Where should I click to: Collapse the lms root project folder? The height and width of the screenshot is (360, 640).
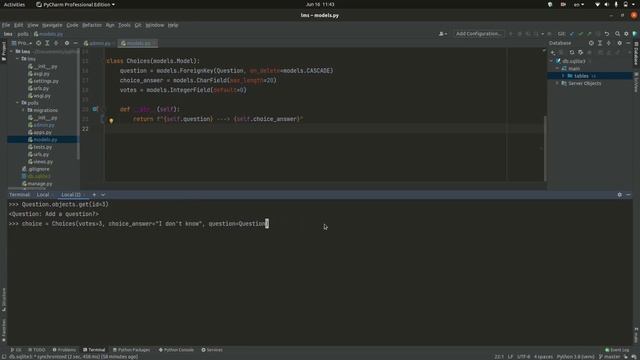[x=12, y=52]
